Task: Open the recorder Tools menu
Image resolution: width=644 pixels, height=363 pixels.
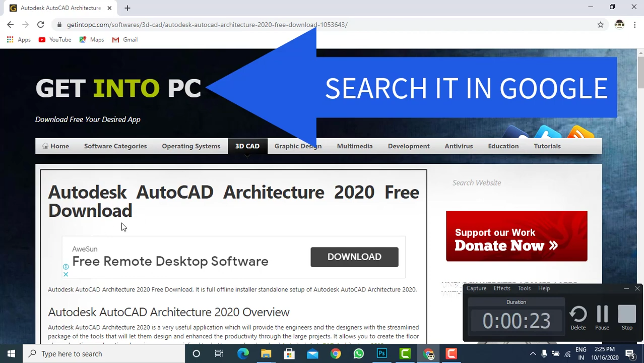Action: point(524,288)
